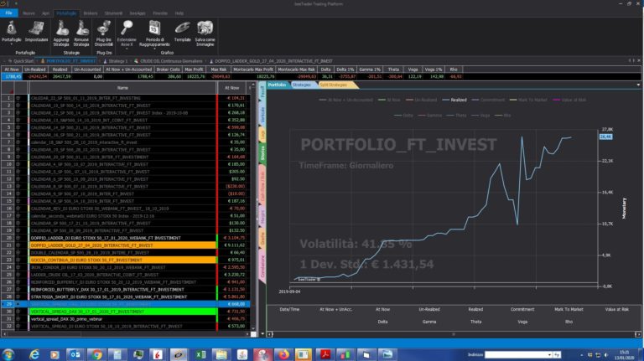Open the Help ribbon tab
644x361 pixels.
[x=179, y=13]
